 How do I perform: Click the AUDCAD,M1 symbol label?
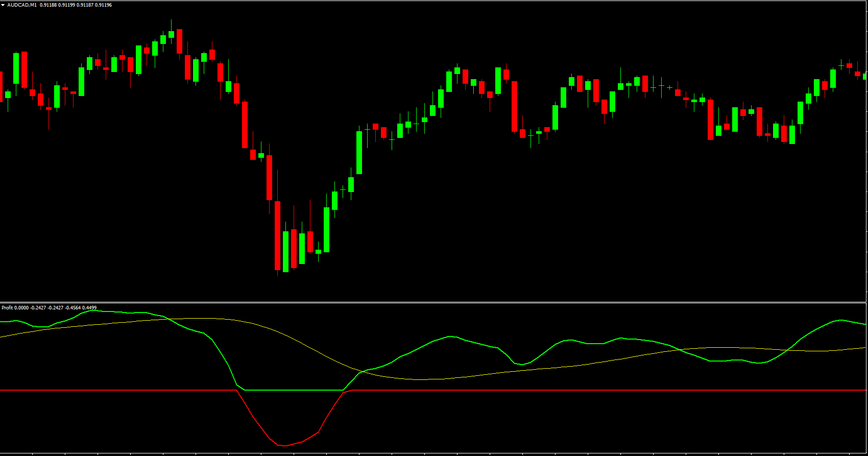pos(22,5)
